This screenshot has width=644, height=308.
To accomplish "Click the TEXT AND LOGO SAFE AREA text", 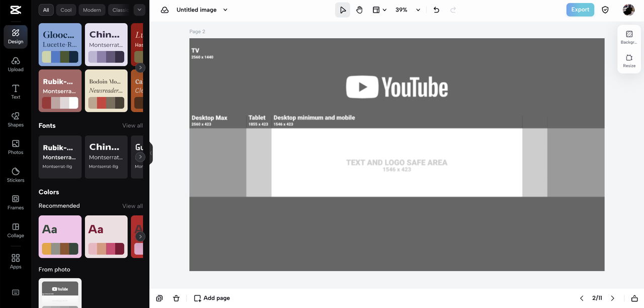I will [396, 163].
